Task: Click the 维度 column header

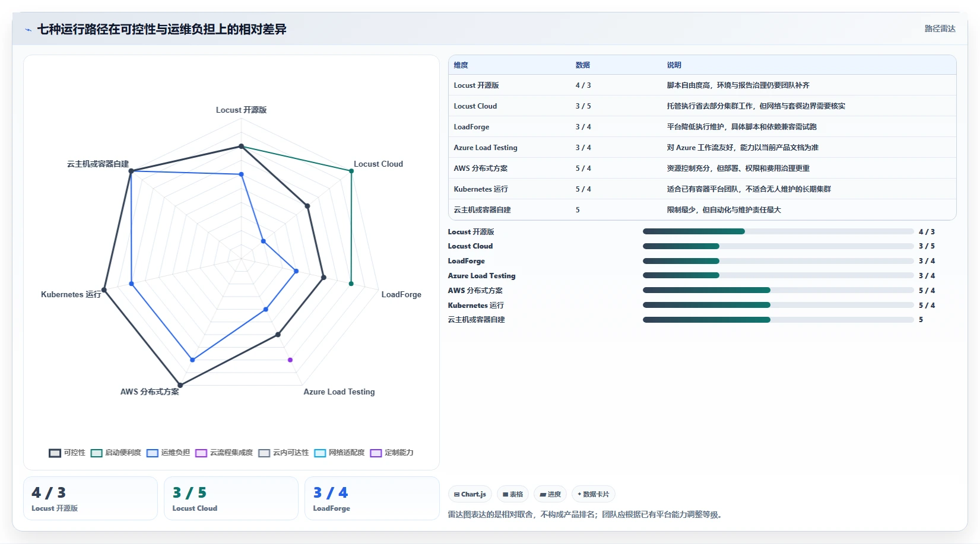Action: [x=461, y=65]
